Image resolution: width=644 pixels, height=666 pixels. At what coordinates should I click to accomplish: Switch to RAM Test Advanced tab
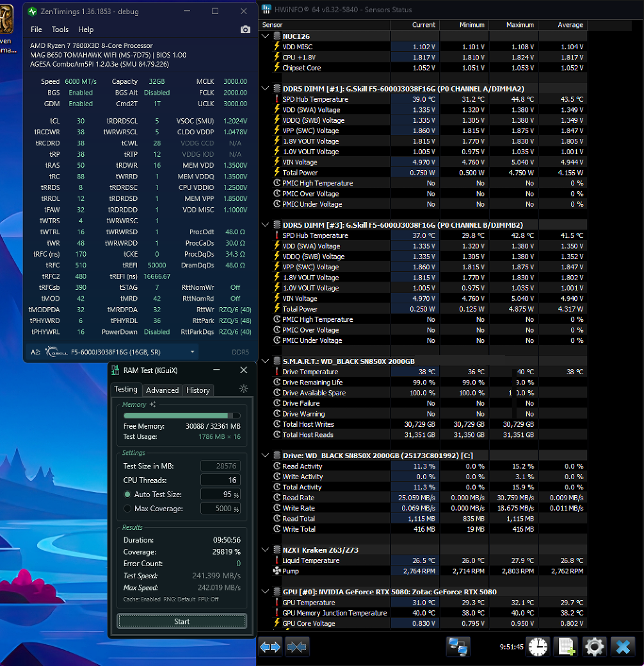pyautogui.click(x=163, y=390)
